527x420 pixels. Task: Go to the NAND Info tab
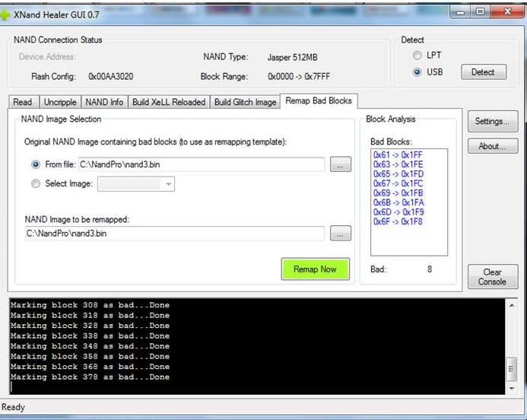[x=104, y=102]
